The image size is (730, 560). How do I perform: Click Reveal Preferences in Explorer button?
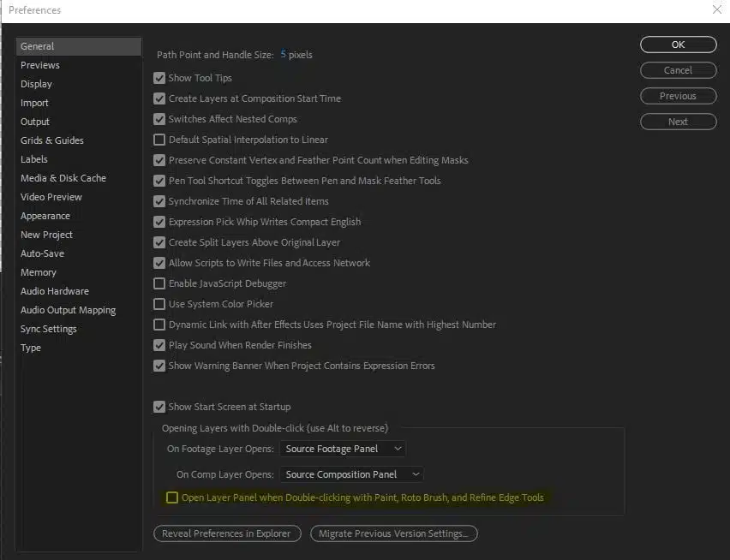click(x=227, y=533)
